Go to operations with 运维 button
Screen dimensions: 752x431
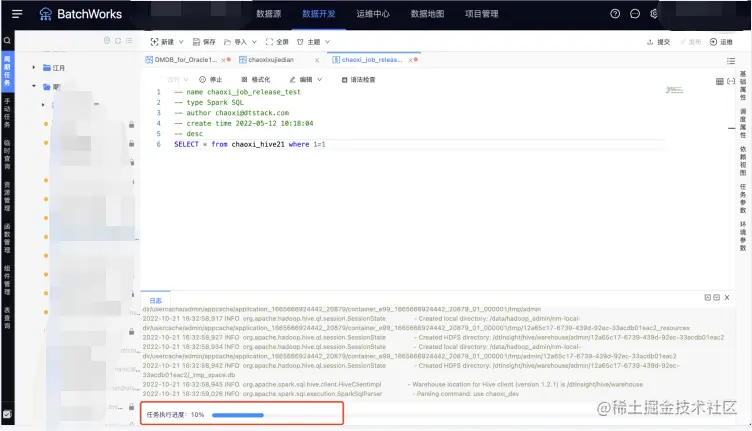[x=721, y=42]
